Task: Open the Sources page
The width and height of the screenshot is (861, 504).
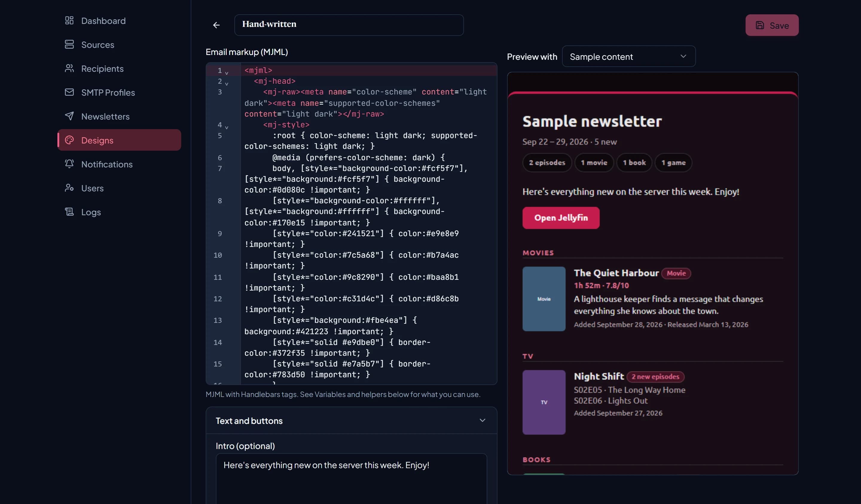Action: pos(119,45)
